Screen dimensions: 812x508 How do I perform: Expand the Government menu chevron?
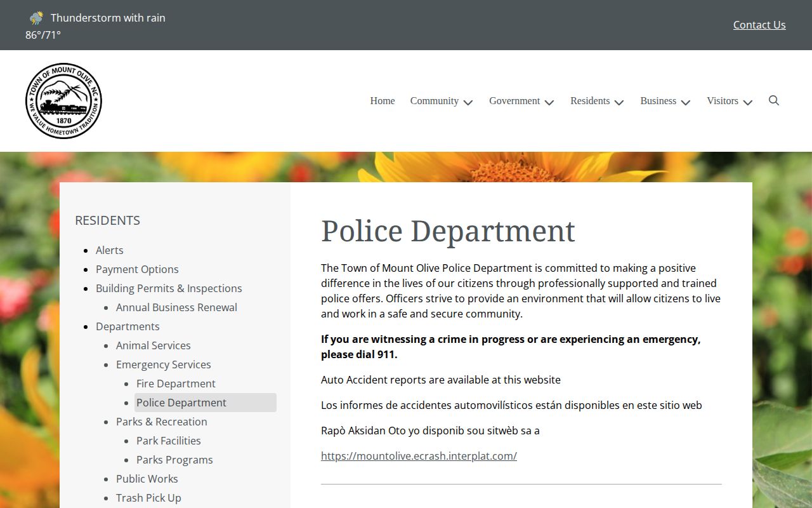coord(549,102)
